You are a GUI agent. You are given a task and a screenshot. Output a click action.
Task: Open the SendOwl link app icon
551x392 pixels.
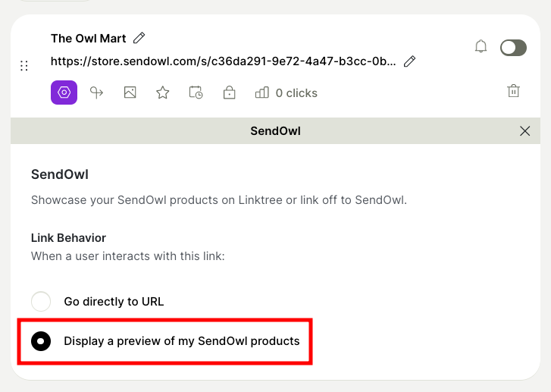(x=64, y=93)
